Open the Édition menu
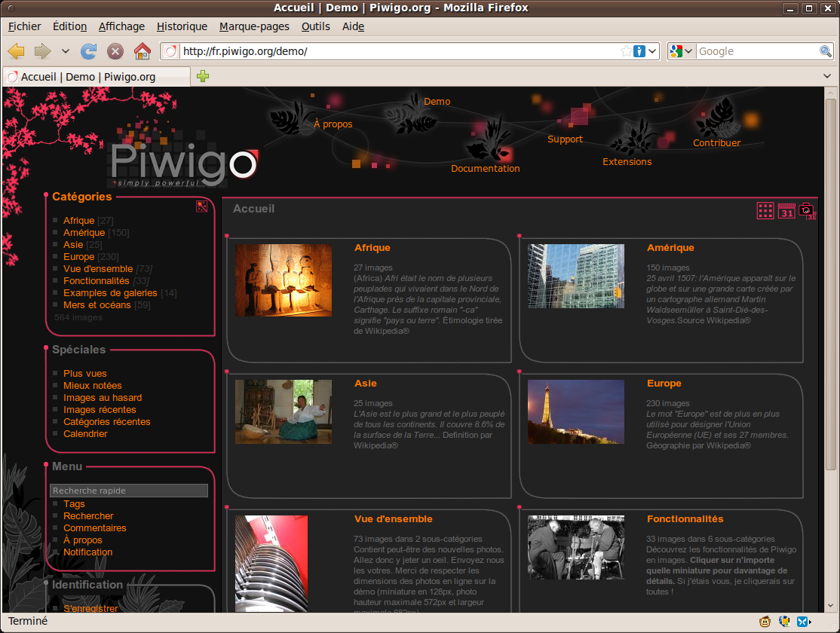840x633 pixels. coord(69,26)
